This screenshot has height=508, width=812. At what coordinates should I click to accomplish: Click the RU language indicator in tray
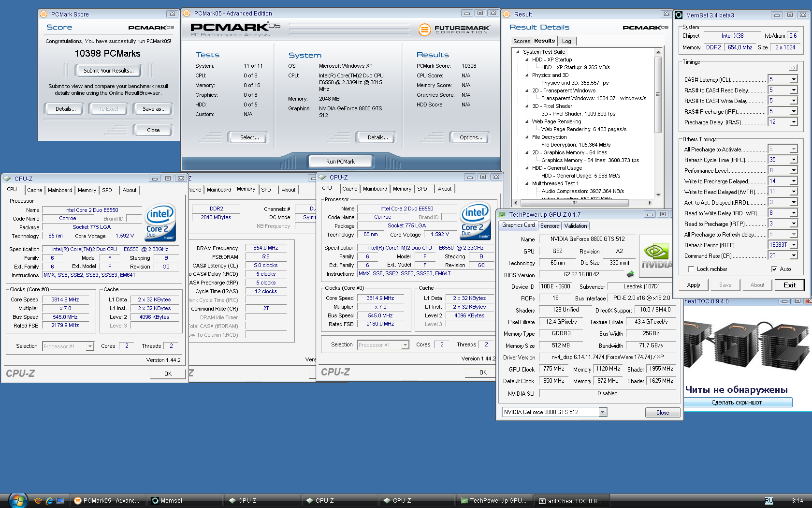[769, 501]
